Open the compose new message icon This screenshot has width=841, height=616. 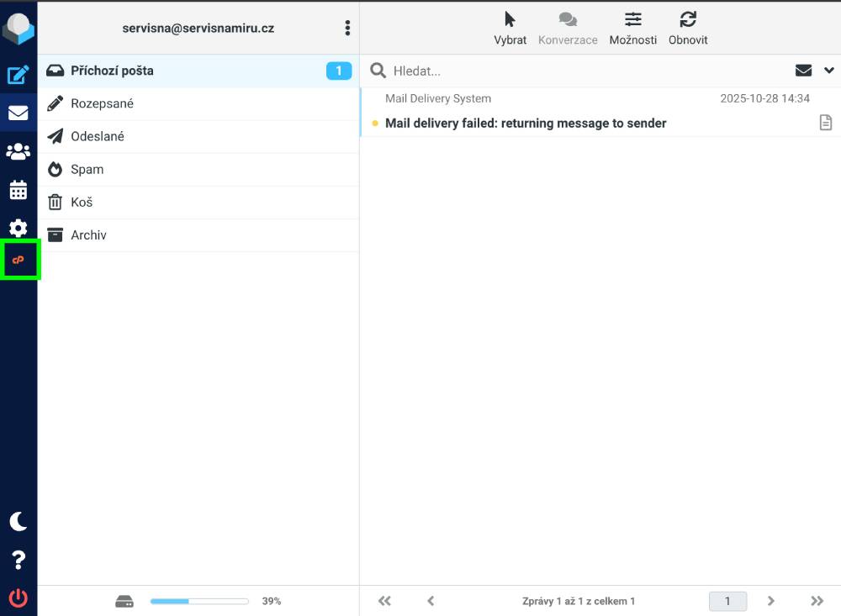[x=19, y=76]
